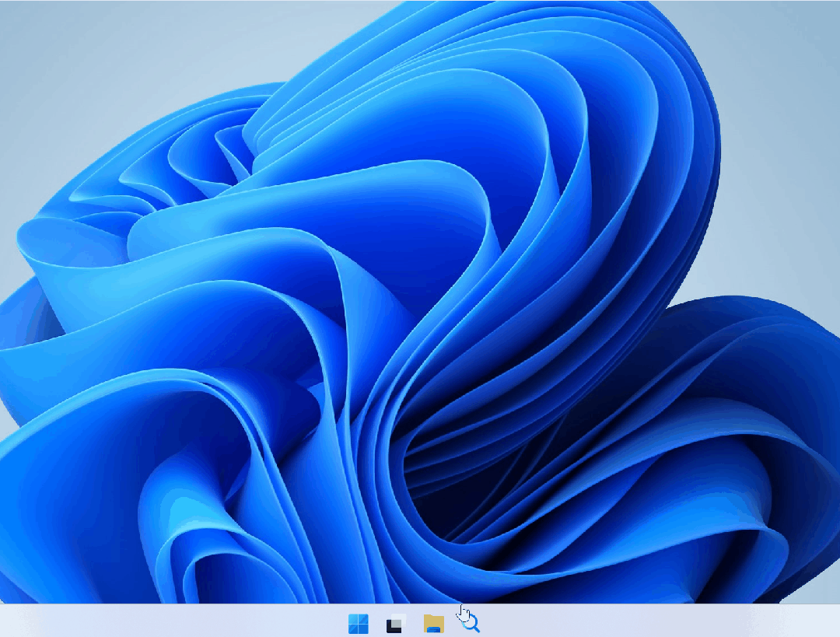Browse files using the File Explorer icon

[433, 623]
